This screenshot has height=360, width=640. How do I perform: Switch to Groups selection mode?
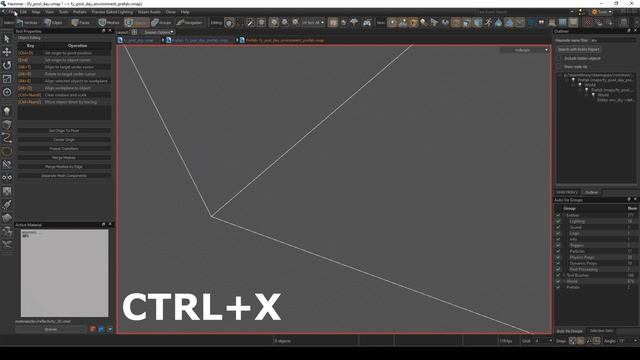pos(162,22)
